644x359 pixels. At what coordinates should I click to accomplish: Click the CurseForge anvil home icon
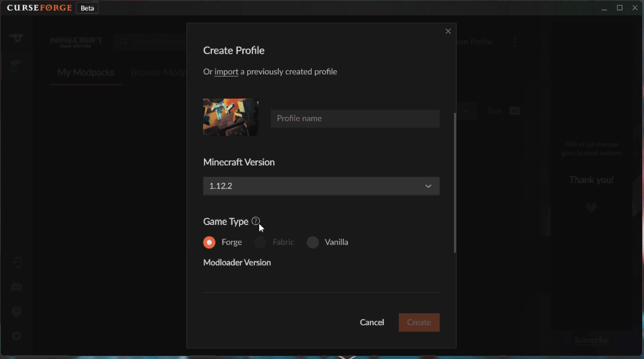point(17,38)
